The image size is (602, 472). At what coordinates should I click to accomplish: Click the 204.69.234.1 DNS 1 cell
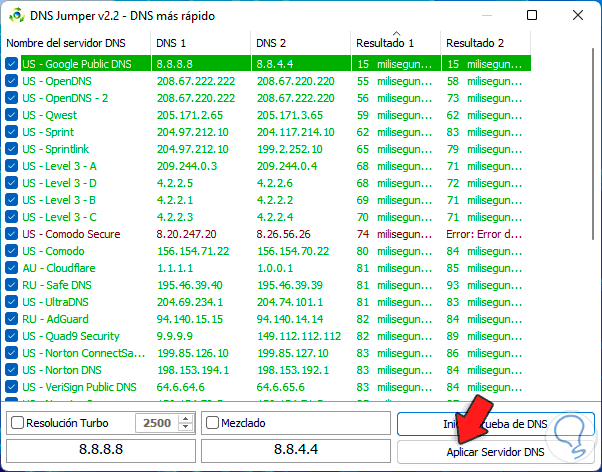(x=190, y=301)
